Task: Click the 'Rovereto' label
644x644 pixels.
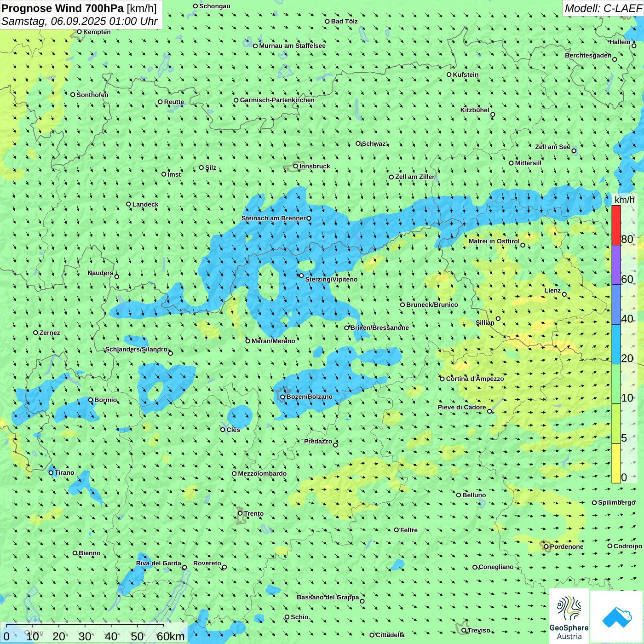Action: click(207, 563)
